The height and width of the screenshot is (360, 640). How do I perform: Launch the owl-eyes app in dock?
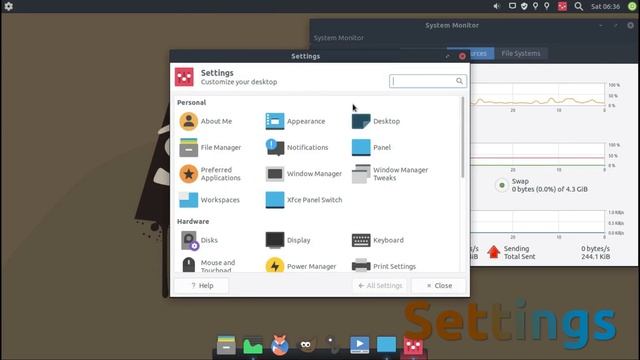[306, 345]
